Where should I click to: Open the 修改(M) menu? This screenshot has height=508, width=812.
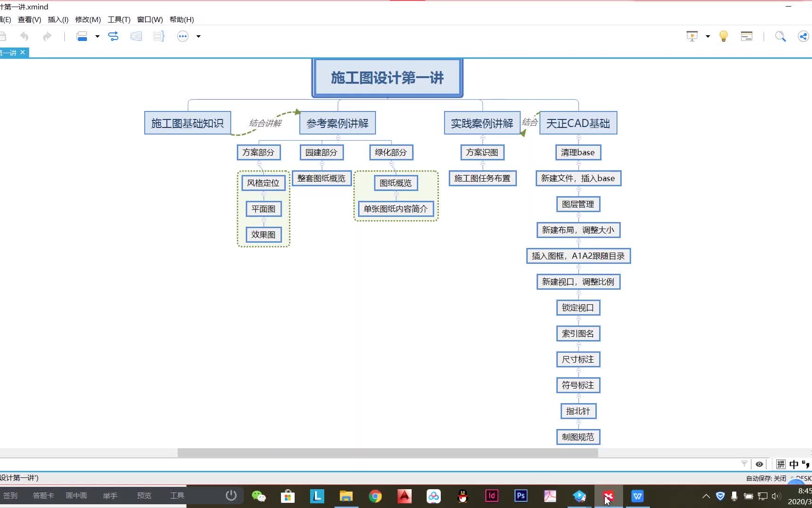coord(88,19)
